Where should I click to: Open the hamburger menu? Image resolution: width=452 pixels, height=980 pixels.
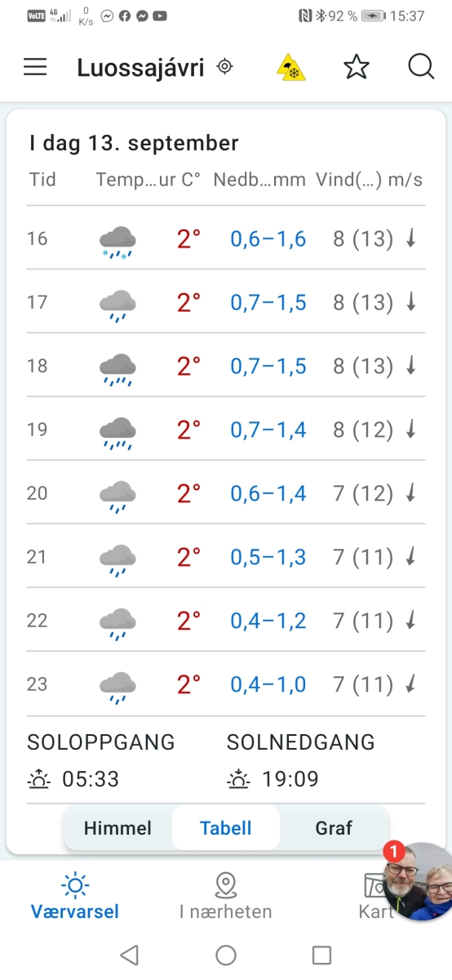(35, 68)
